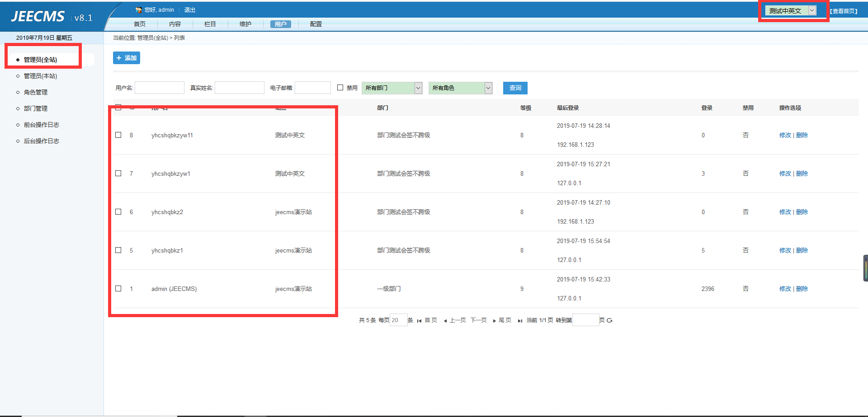This screenshot has width=868, height=417.
Task: Check the box for admin (JEECMS) row
Action: [x=118, y=289]
